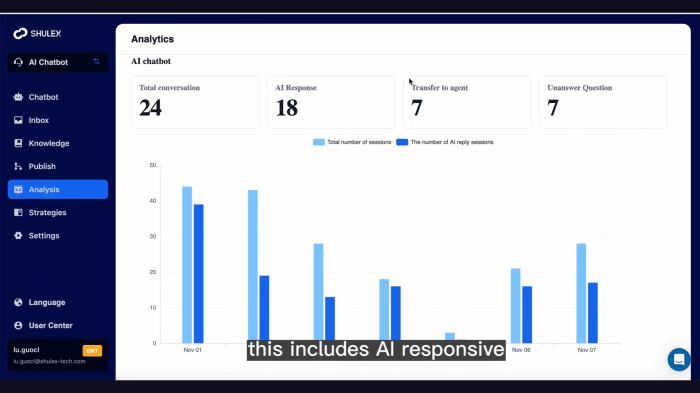Click the Publish branch icon

[x=18, y=166]
